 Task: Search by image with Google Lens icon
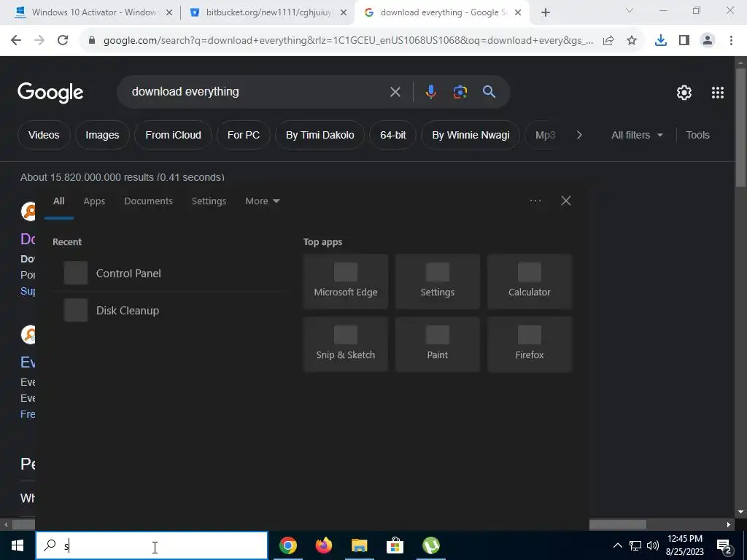[x=460, y=92]
